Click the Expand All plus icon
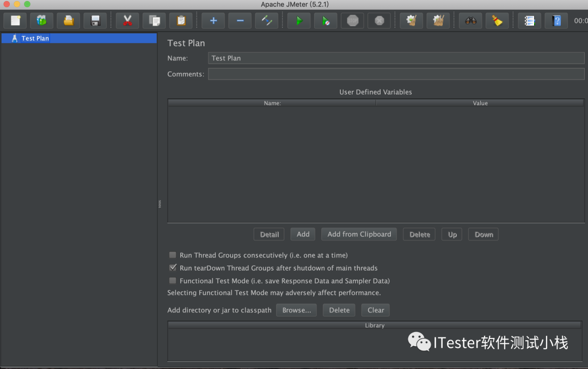 pos(213,21)
